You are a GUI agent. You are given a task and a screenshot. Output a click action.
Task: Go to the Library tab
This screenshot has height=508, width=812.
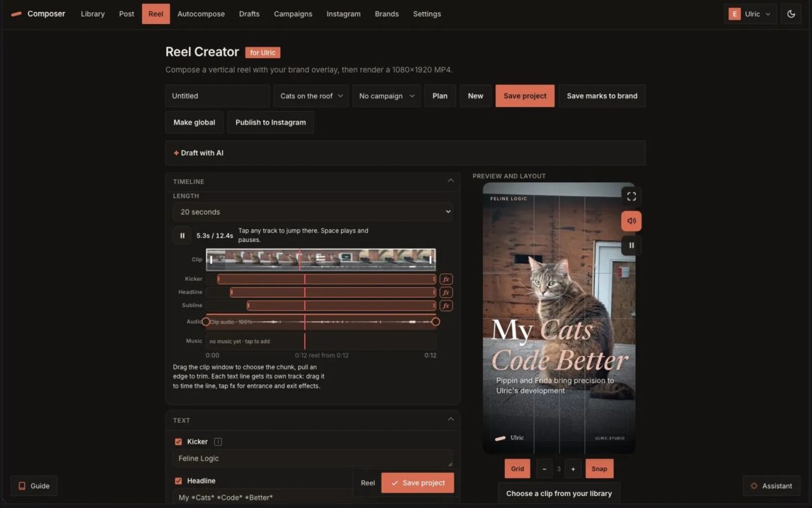(x=93, y=14)
